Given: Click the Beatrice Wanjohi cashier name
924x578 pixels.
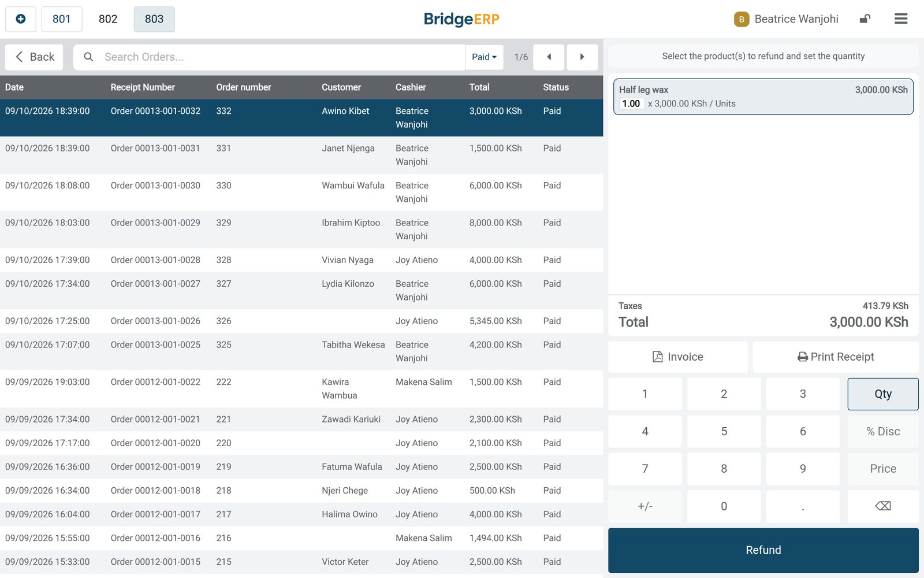Looking at the screenshot, I should pyautogui.click(x=796, y=19).
